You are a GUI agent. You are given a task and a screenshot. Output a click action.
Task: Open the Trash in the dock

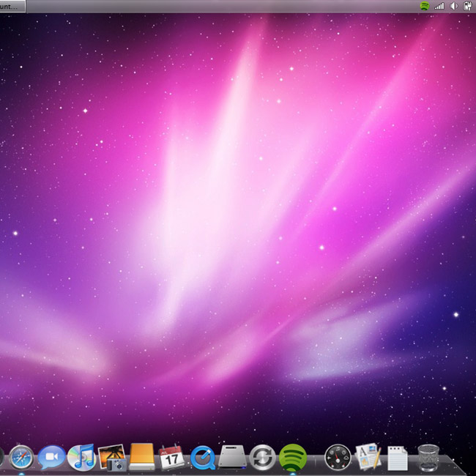click(428, 457)
